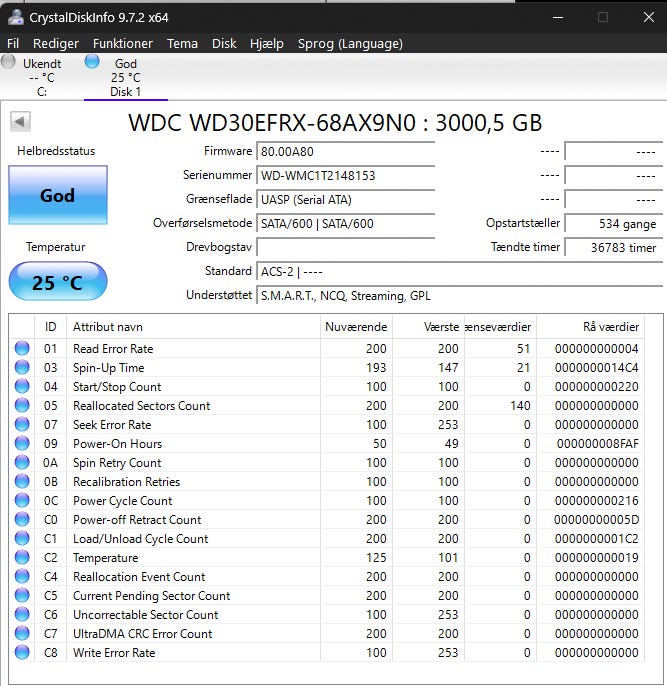The width and height of the screenshot is (667, 686).
Task: Click the Attribut navn column header
Action: coord(108,327)
